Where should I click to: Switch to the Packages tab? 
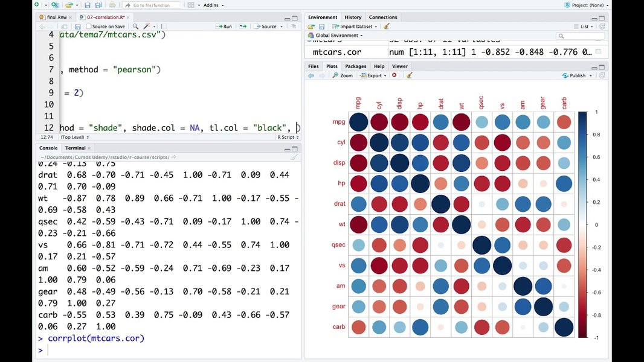point(355,66)
